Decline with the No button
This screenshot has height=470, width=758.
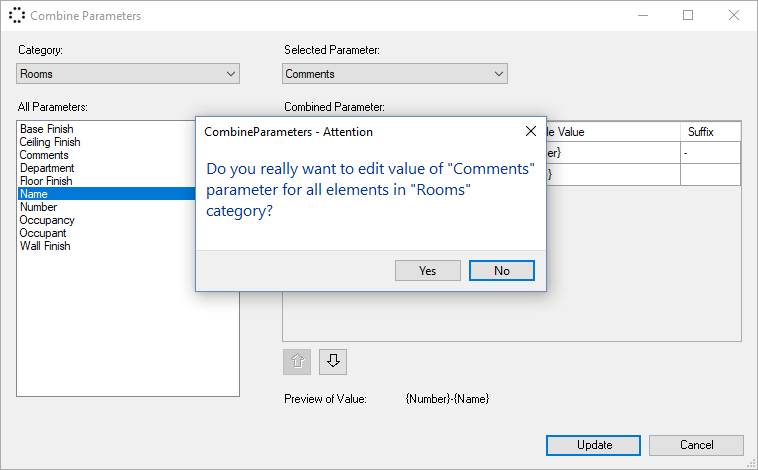501,271
